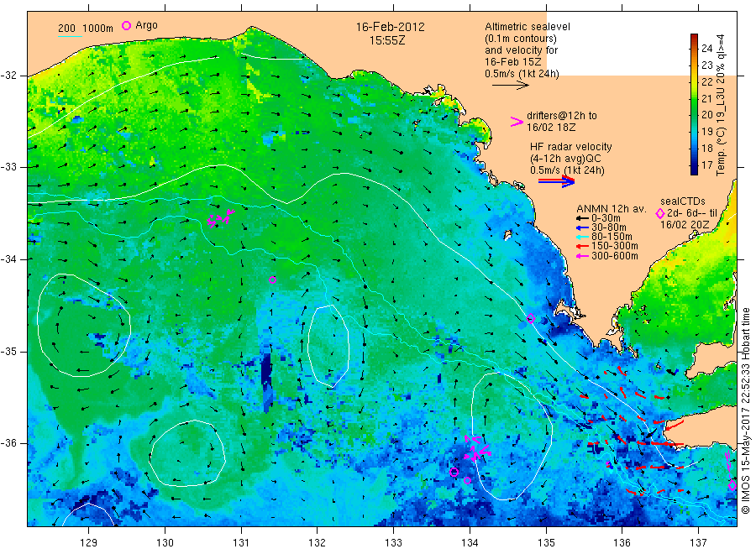
Task: Click the 24 tick on the temperature scale
Action: [x=706, y=48]
